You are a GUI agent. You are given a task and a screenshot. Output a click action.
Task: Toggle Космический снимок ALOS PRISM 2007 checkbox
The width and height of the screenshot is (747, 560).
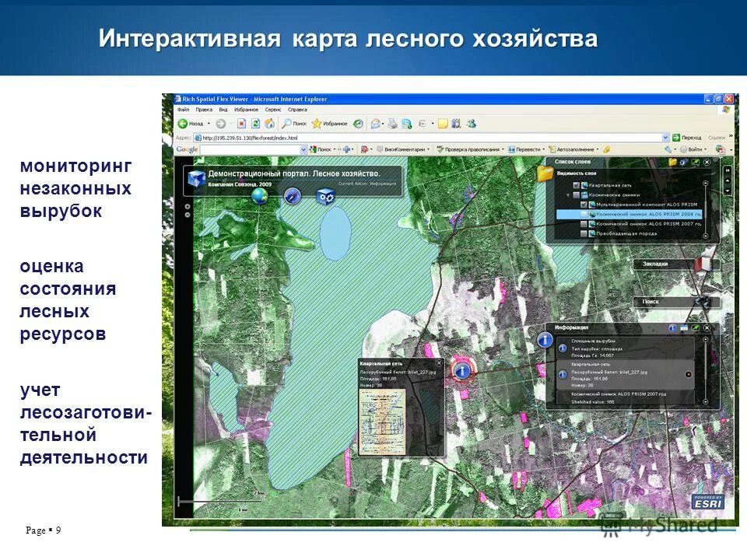tap(584, 224)
